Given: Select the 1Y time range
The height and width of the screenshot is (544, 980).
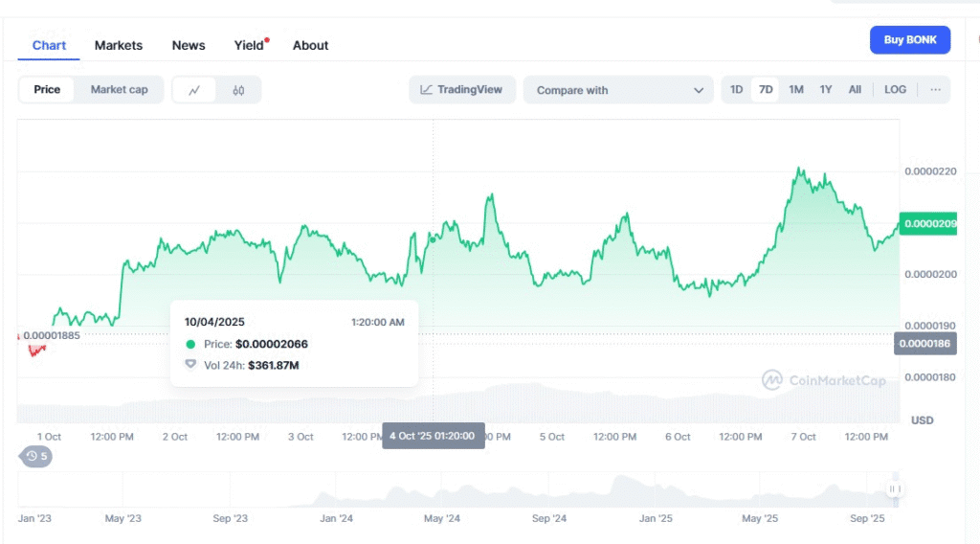Looking at the screenshot, I should tap(825, 90).
